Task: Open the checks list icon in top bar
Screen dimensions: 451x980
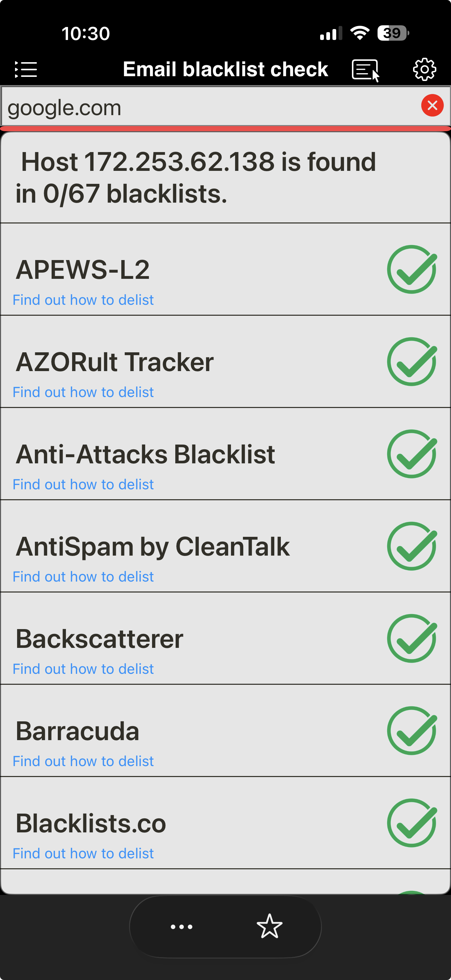Action: (26, 69)
